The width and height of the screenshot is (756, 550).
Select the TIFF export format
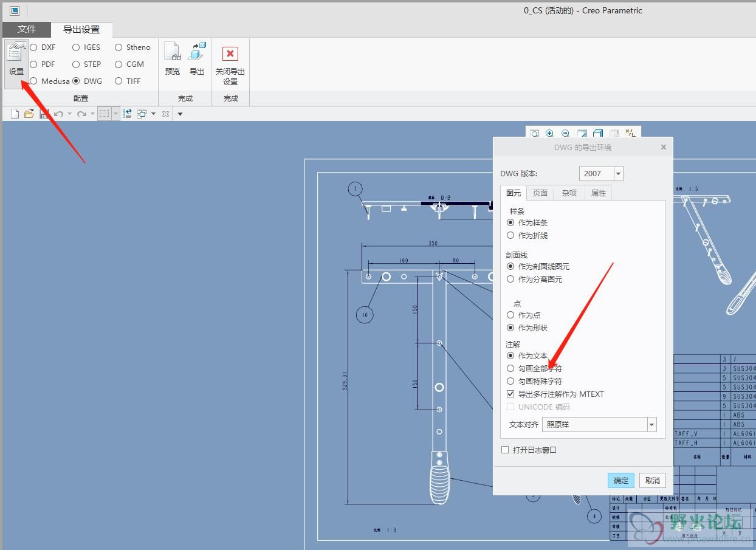119,81
